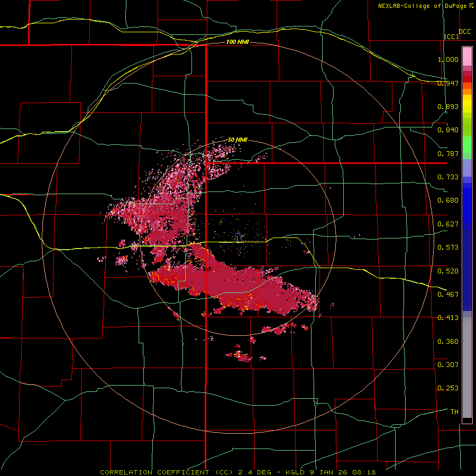Click the CORRELATION COEFFICIENT (CC) caption
The image size is (476, 476).
pyautogui.click(x=167, y=472)
